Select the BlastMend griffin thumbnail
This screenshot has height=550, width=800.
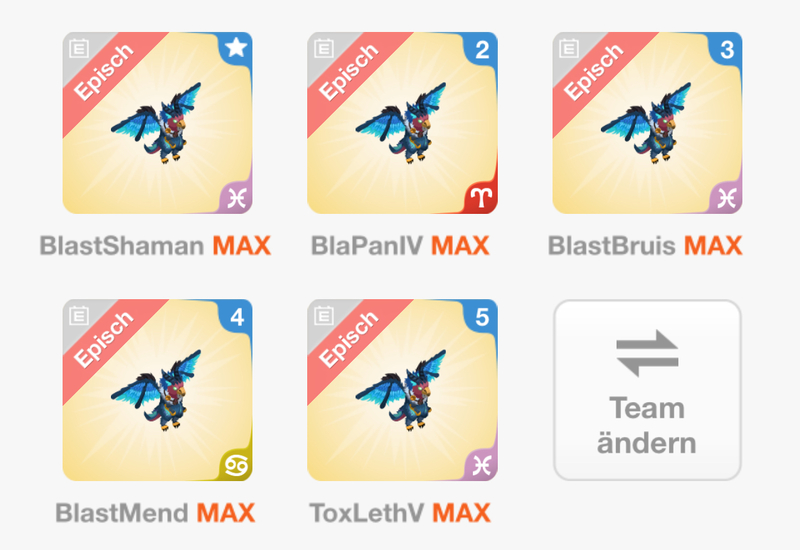tap(157, 390)
